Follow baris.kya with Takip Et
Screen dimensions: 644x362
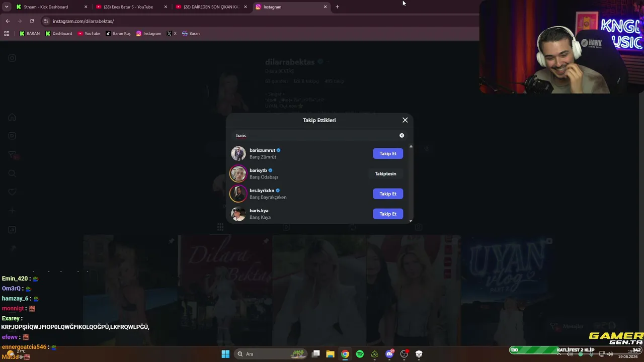(388, 214)
